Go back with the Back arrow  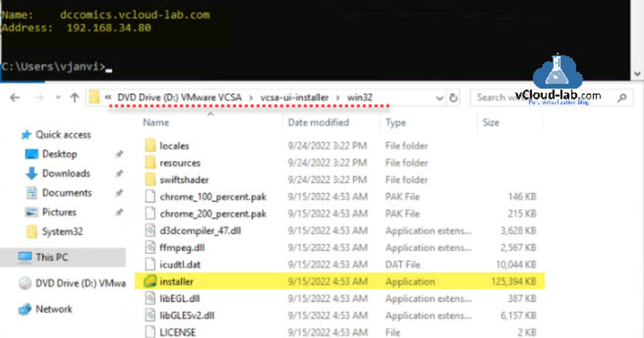point(15,98)
